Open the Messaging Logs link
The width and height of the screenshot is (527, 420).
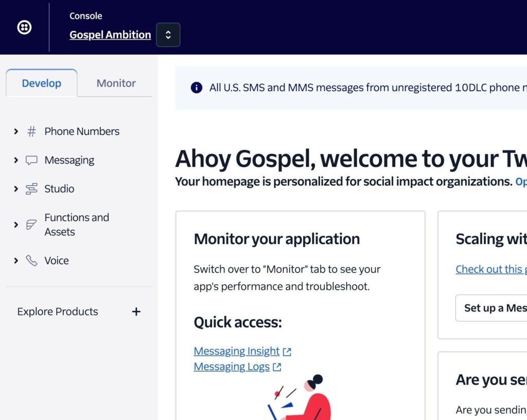pyautogui.click(x=232, y=367)
